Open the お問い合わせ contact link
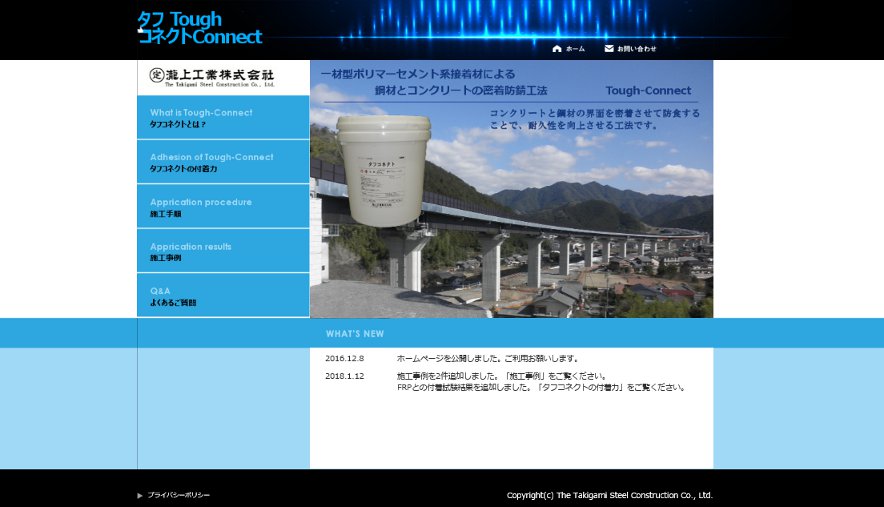Screen dimensions: 884x507 tap(637, 49)
